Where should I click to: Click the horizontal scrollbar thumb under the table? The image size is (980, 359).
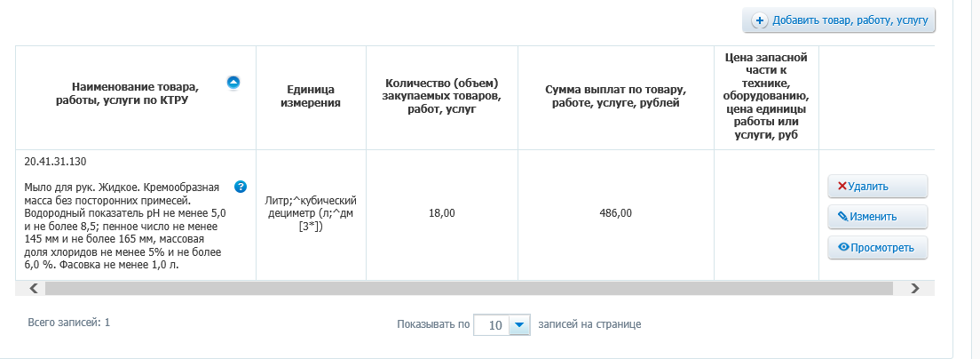(468, 288)
